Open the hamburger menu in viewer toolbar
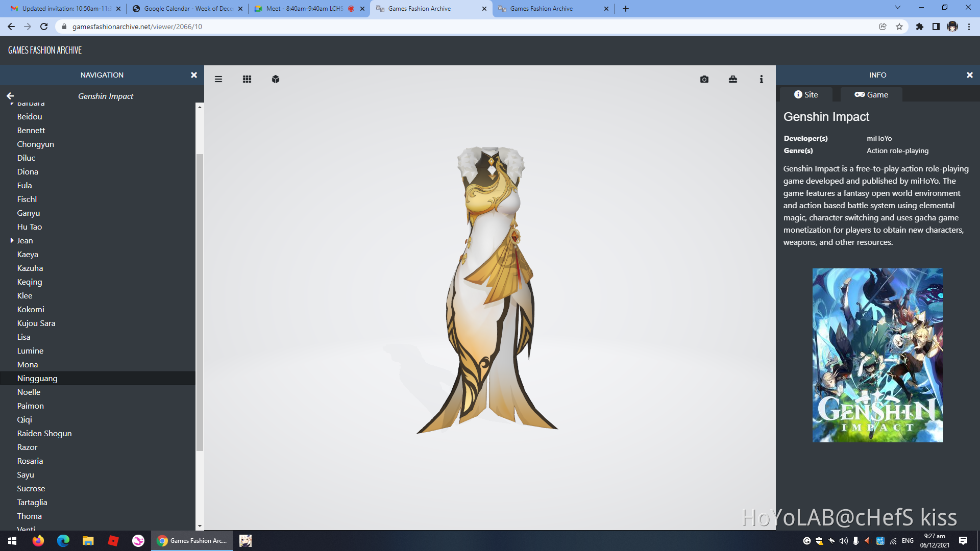980x551 pixels. (218, 79)
